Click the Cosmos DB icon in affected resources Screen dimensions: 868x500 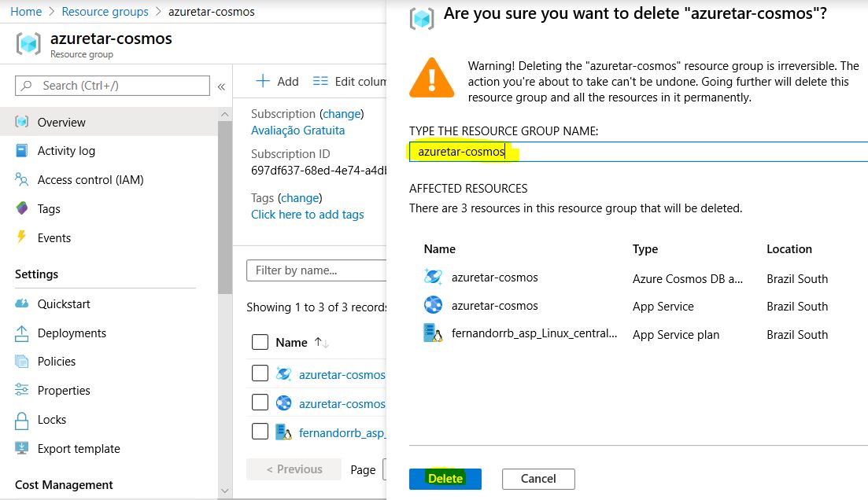click(x=433, y=277)
